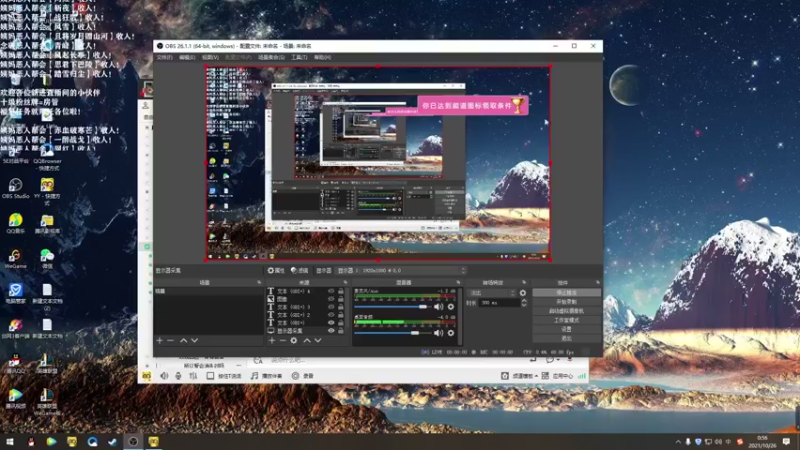Click YY window speaker volume icon
The height and width of the screenshot is (450, 800).
pyautogui.click(x=164, y=376)
